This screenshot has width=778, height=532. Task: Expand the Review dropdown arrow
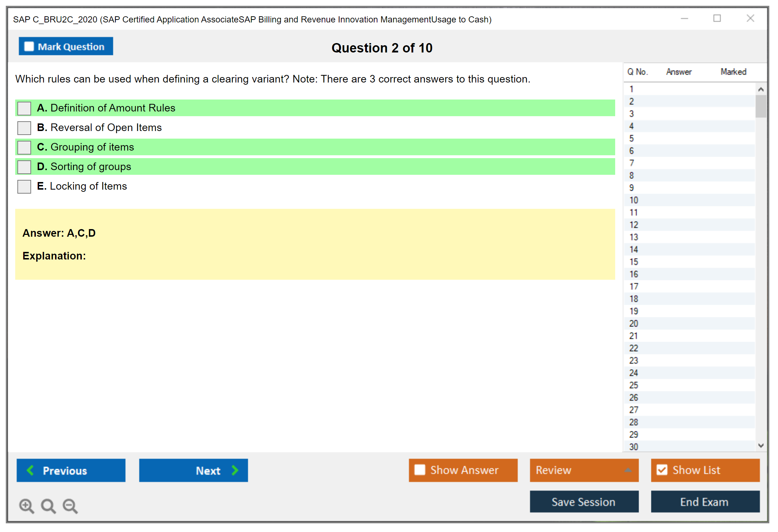628,470
